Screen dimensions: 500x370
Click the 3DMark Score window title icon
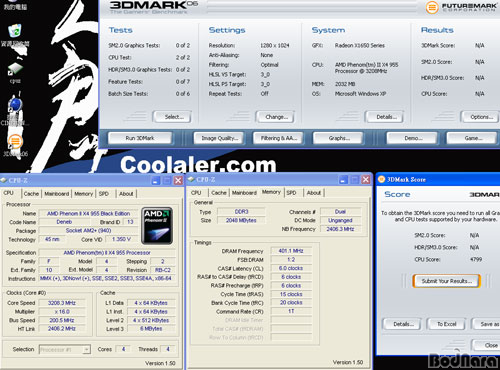coord(381,179)
